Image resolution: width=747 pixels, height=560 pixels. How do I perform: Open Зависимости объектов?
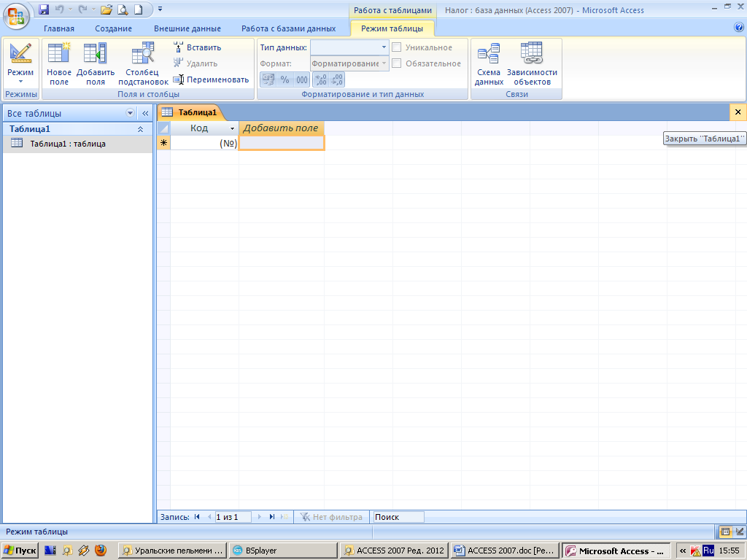coord(532,64)
